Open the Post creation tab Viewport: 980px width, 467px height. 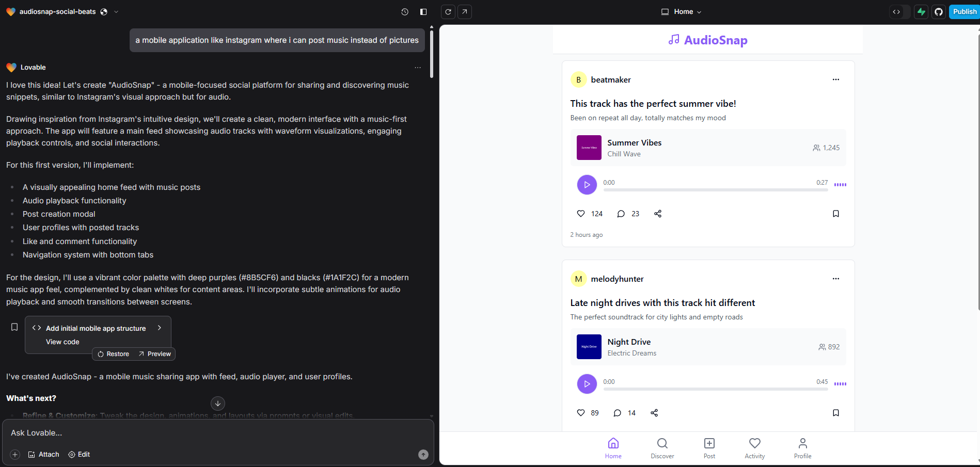[x=709, y=448]
